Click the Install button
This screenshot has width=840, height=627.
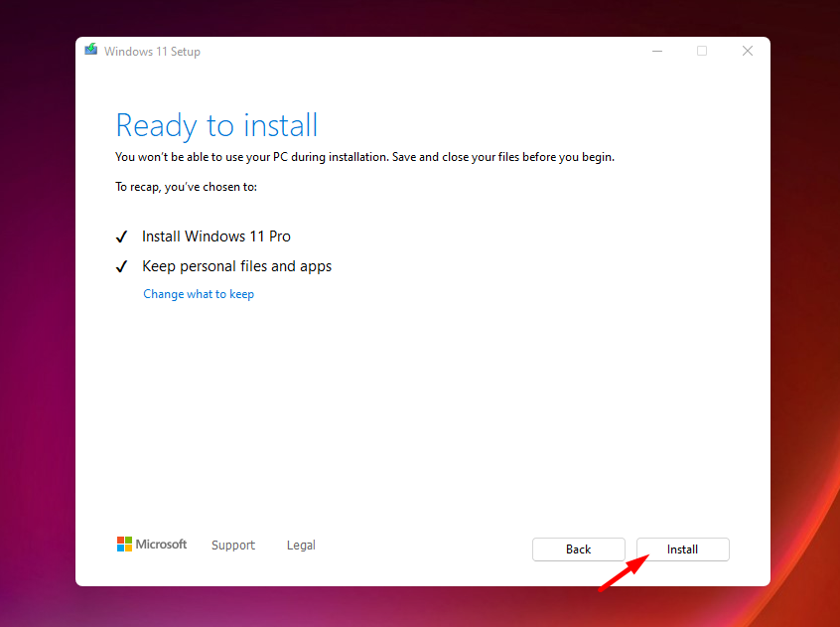(x=682, y=549)
